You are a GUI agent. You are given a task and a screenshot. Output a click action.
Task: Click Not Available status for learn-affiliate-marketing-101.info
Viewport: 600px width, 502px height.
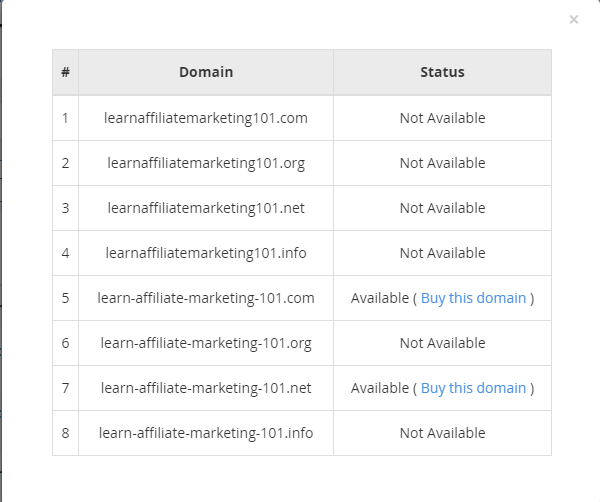442,433
